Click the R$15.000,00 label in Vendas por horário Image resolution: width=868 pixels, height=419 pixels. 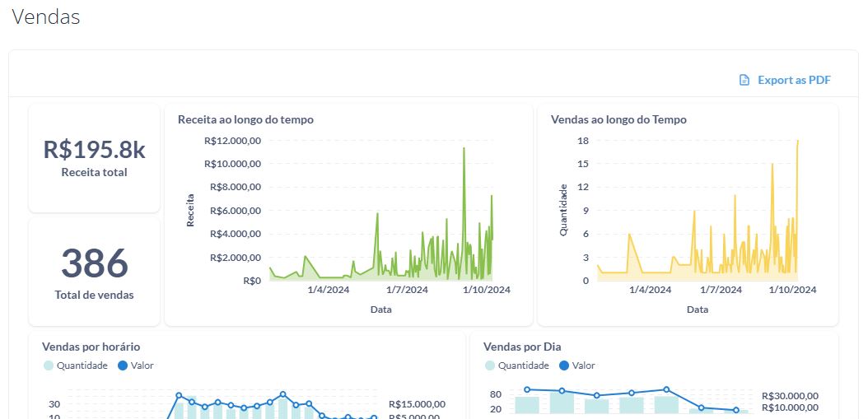point(417,404)
